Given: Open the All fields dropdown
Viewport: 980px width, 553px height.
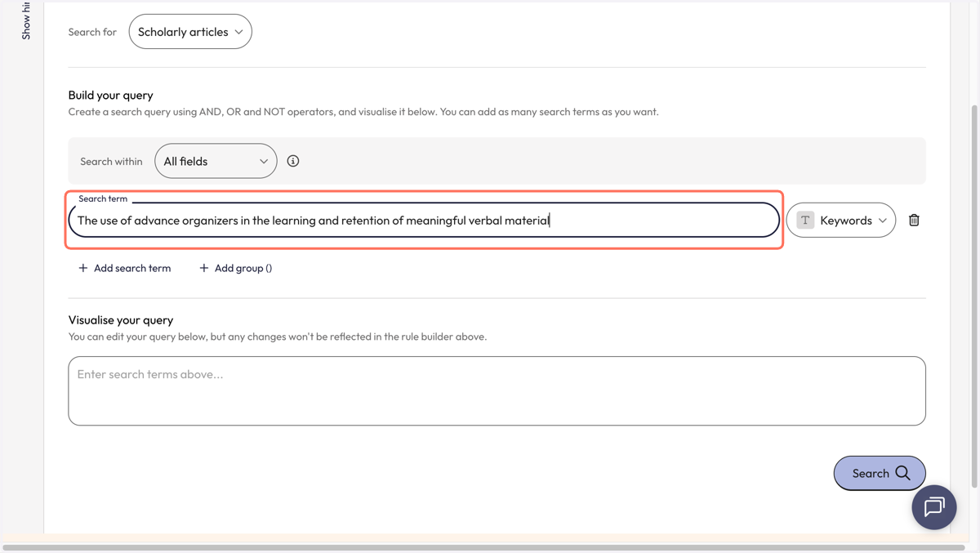Looking at the screenshot, I should [216, 161].
